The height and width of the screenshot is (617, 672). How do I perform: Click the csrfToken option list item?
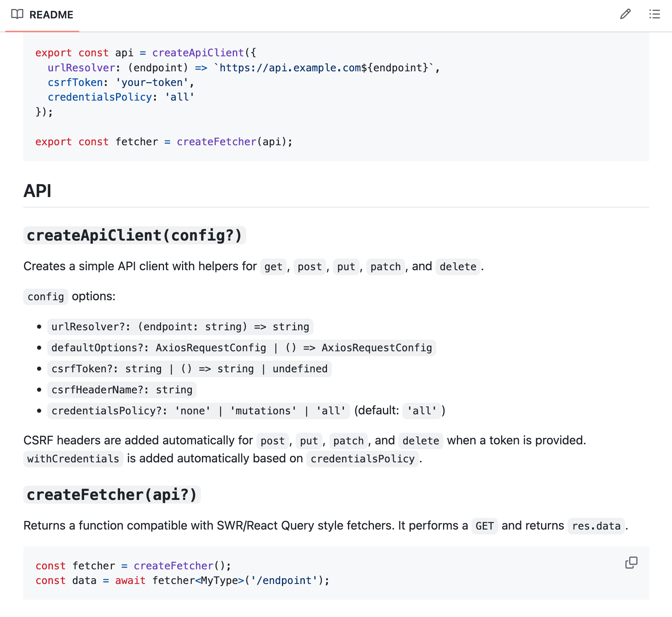point(190,369)
